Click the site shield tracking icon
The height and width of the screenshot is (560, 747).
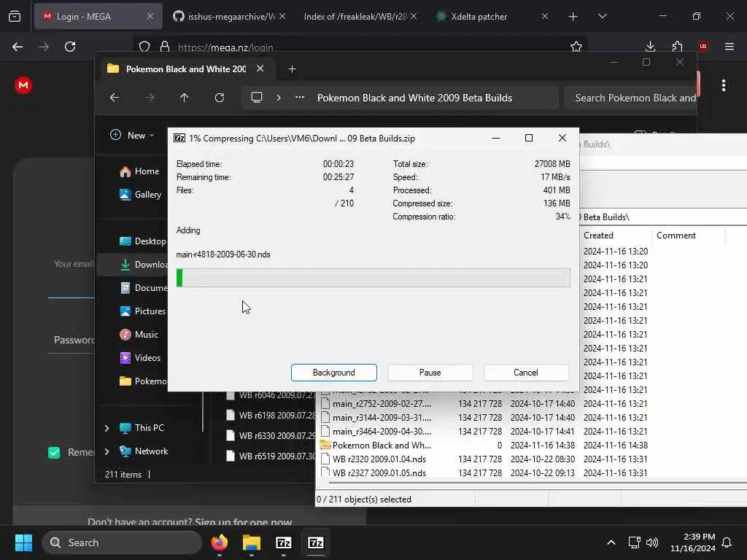144,47
